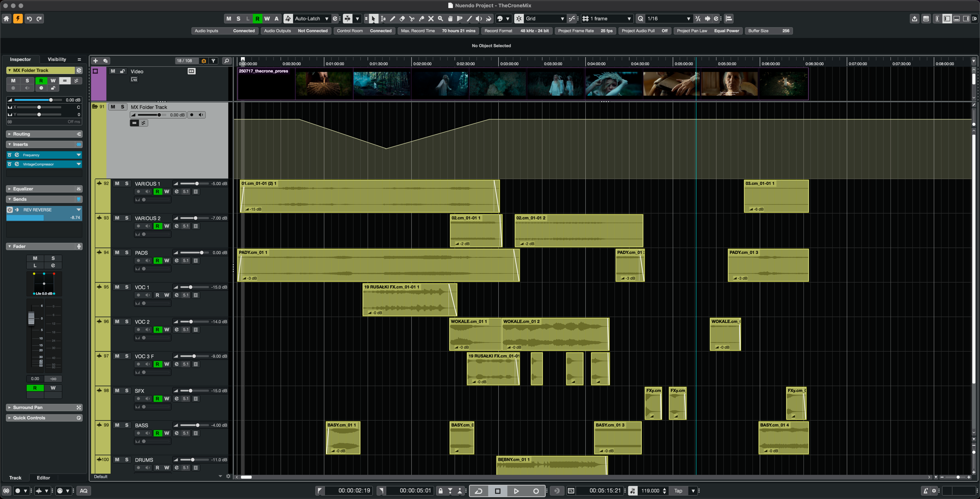The image size is (980, 499).
Task: Click the Tap tempo button
Action: click(678, 491)
